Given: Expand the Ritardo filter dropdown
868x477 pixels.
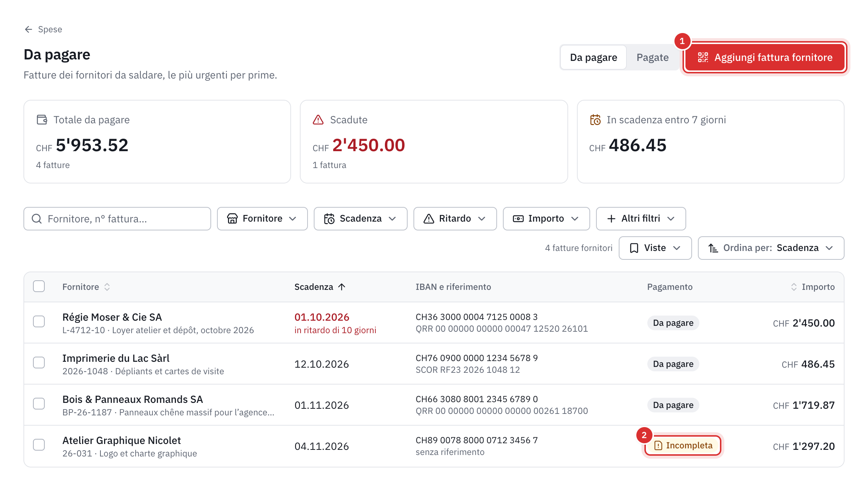Looking at the screenshot, I should coord(455,219).
